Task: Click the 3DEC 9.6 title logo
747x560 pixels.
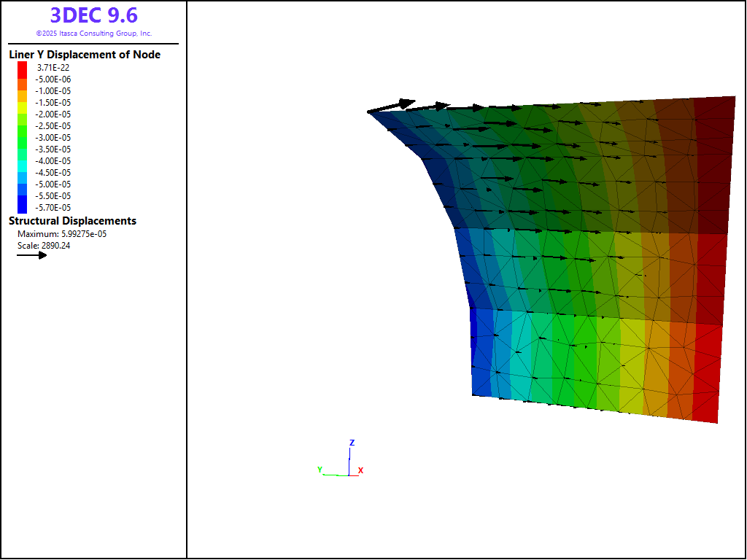Action: click(x=93, y=15)
